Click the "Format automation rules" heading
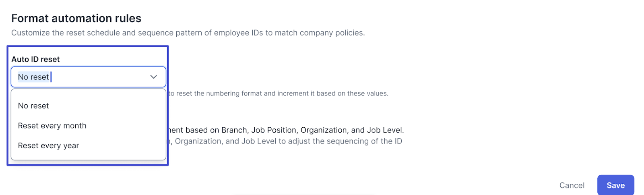The height and width of the screenshot is (195, 644). (x=76, y=18)
